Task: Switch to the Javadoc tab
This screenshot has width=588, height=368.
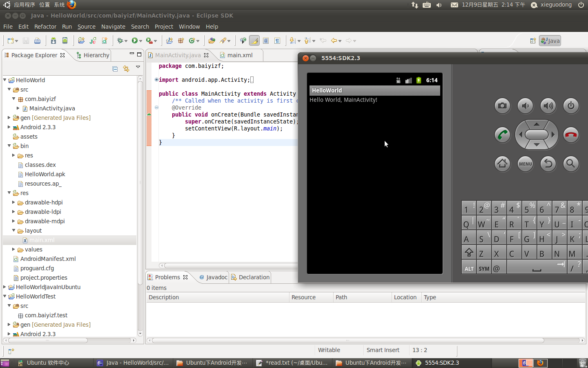Action: coord(213,277)
